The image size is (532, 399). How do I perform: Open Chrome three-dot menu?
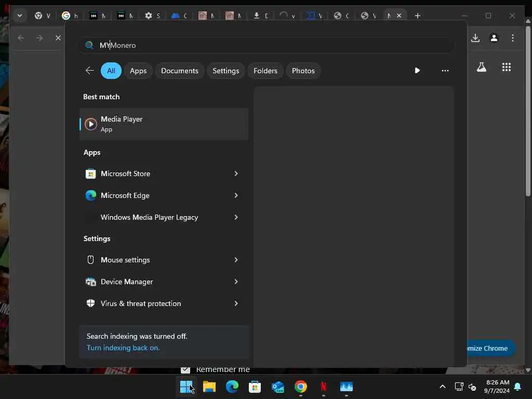coord(513,38)
